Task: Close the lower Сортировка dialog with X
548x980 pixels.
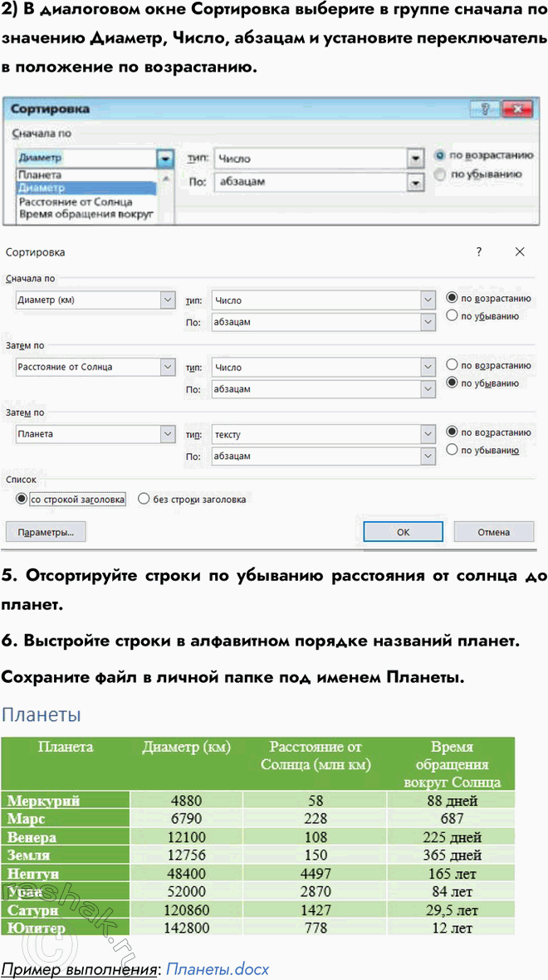Action: (520, 251)
